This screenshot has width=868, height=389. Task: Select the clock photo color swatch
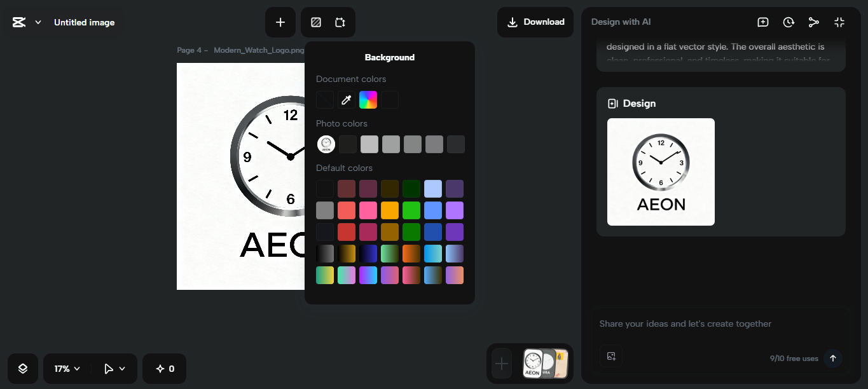(326, 144)
